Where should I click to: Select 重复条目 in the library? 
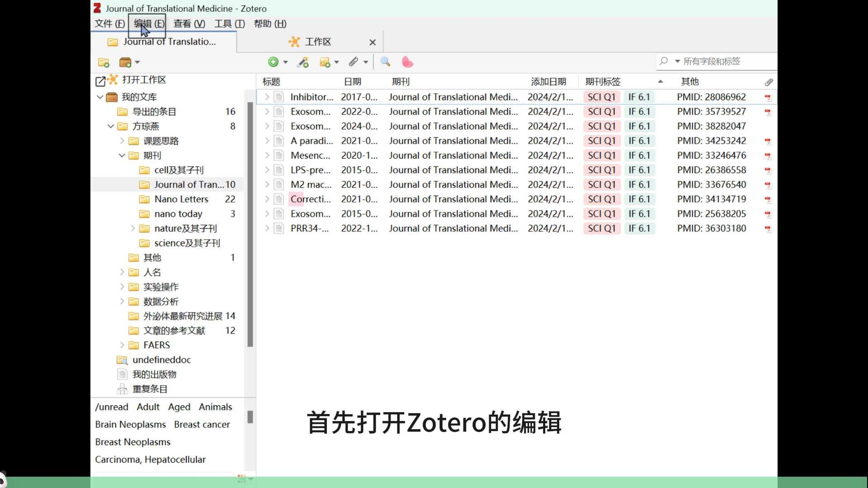(167, 389)
